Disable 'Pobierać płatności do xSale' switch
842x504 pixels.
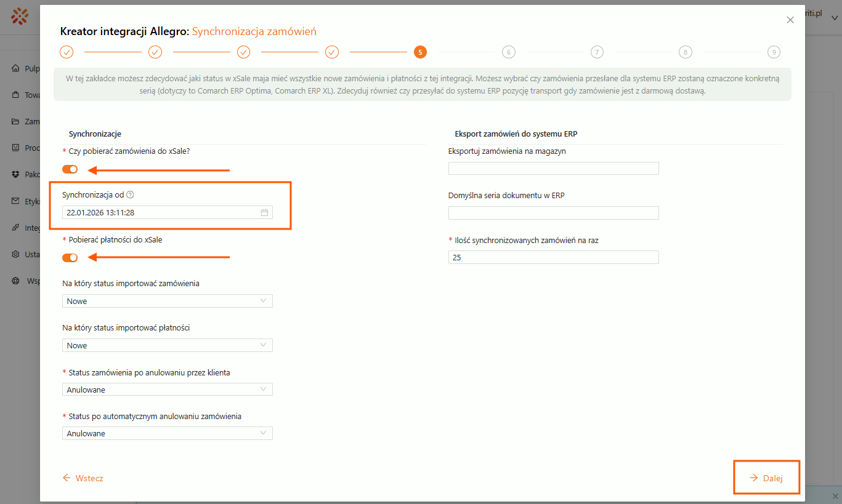(x=70, y=258)
